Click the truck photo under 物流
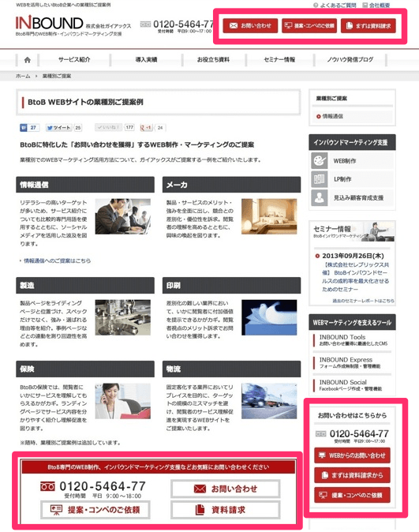Image resolution: width=419 pixels, height=532 pixels. [269, 401]
